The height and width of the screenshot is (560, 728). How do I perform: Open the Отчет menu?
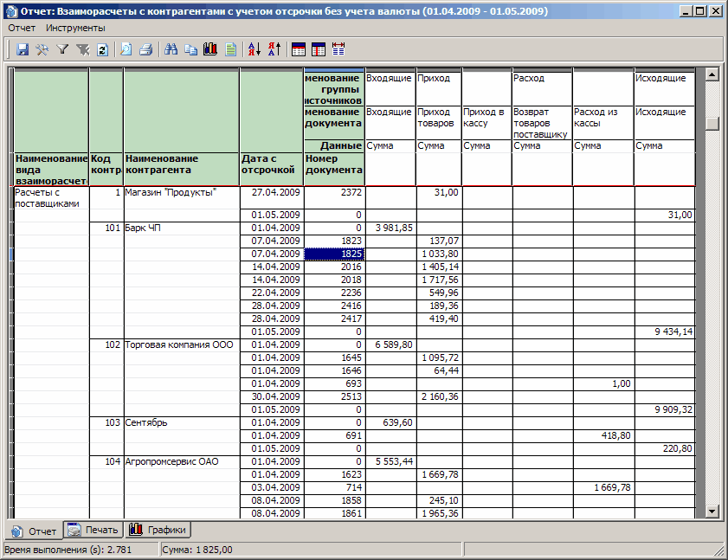22,28
